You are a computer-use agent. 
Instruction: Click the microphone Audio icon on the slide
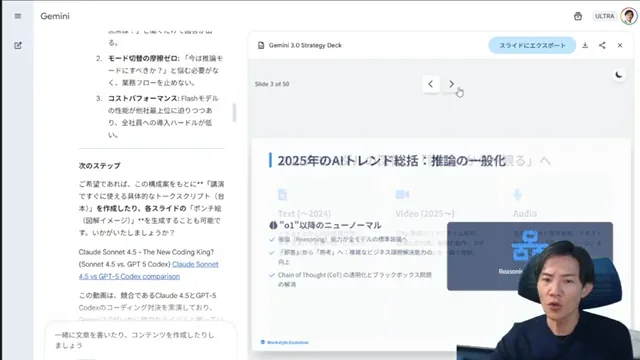517,194
